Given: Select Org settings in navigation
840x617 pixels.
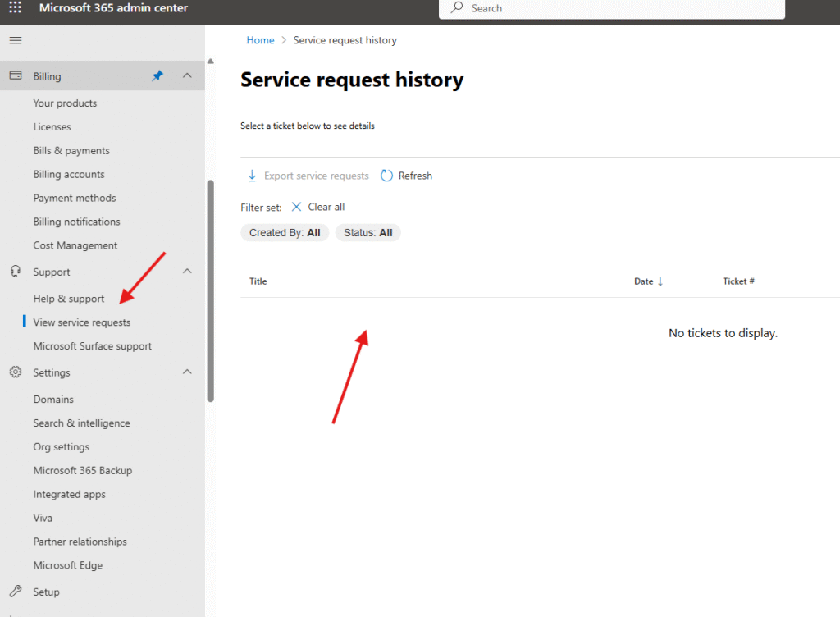Looking at the screenshot, I should coord(62,447).
